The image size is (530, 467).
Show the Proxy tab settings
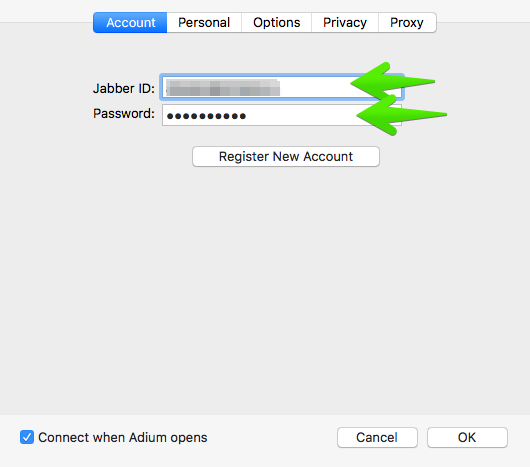tap(407, 23)
